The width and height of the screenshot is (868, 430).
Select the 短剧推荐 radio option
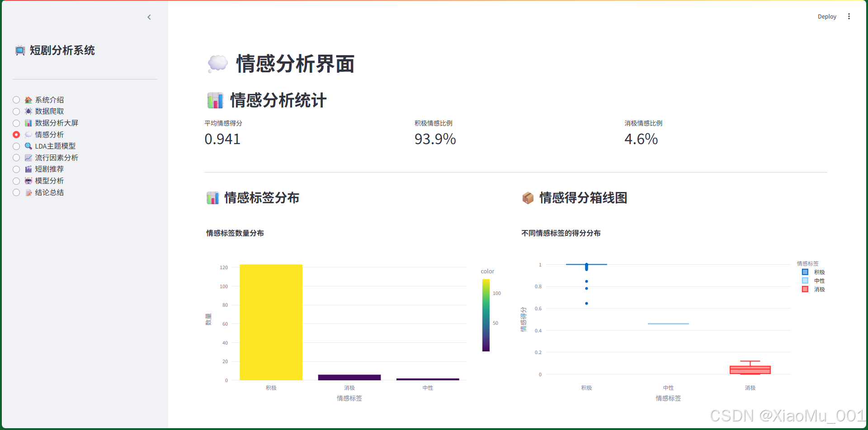[16, 169]
